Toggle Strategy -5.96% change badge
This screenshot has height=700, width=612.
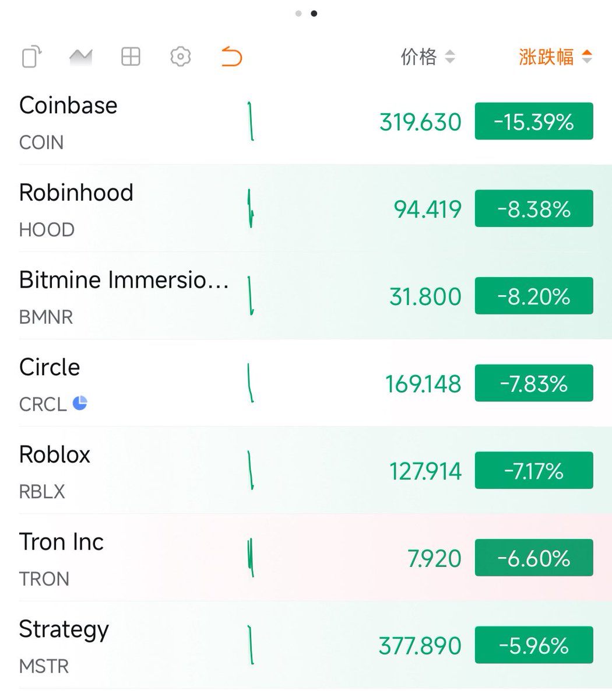(x=534, y=645)
